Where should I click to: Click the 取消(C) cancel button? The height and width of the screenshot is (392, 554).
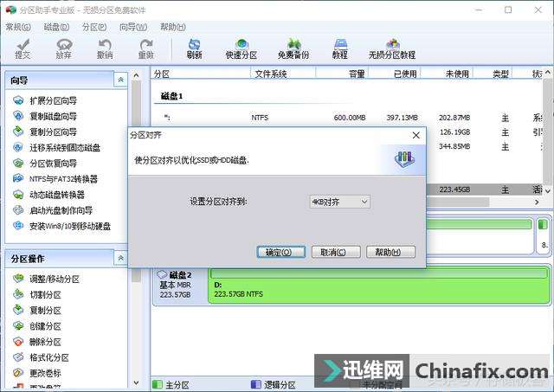click(336, 252)
